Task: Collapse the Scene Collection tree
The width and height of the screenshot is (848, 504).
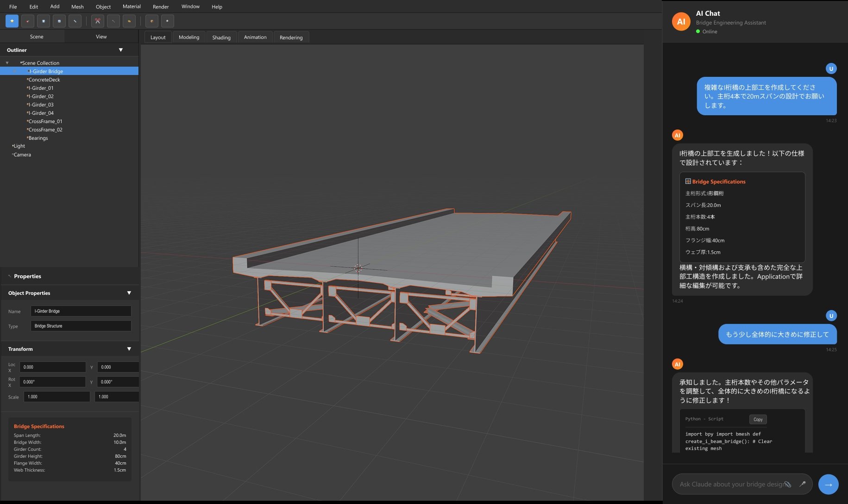Action: 7,63
